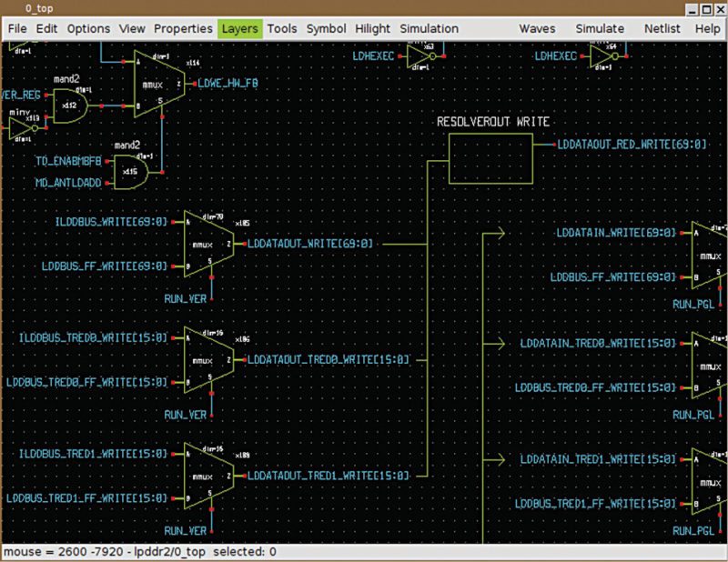Click the mand2 x112 AND gate

(x=71, y=106)
